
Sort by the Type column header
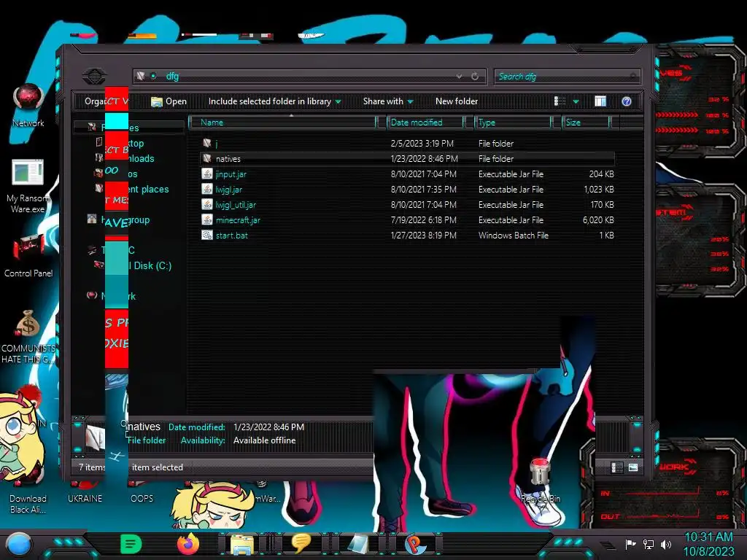click(x=514, y=122)
